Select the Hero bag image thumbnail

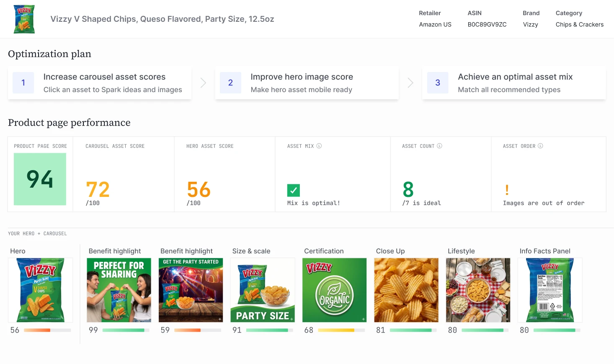tap(40, 290)
